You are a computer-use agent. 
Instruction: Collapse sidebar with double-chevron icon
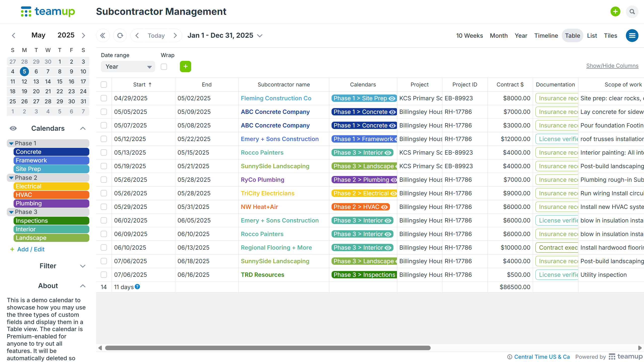pos(103,35)
